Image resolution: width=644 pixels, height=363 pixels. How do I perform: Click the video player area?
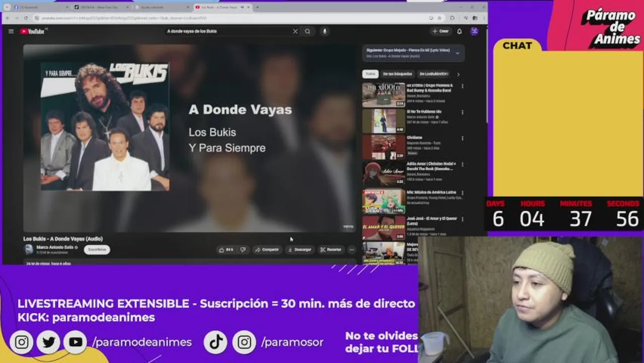pos(189,138)
